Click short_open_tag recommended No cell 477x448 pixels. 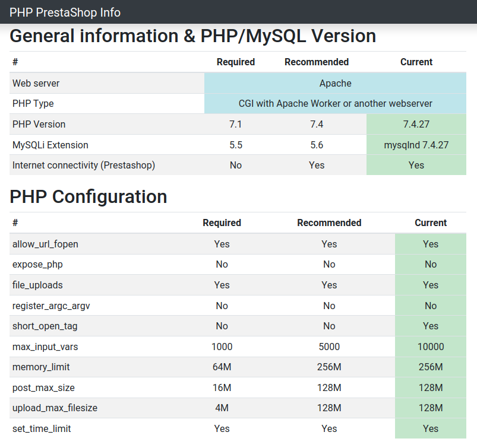(329, 326)
